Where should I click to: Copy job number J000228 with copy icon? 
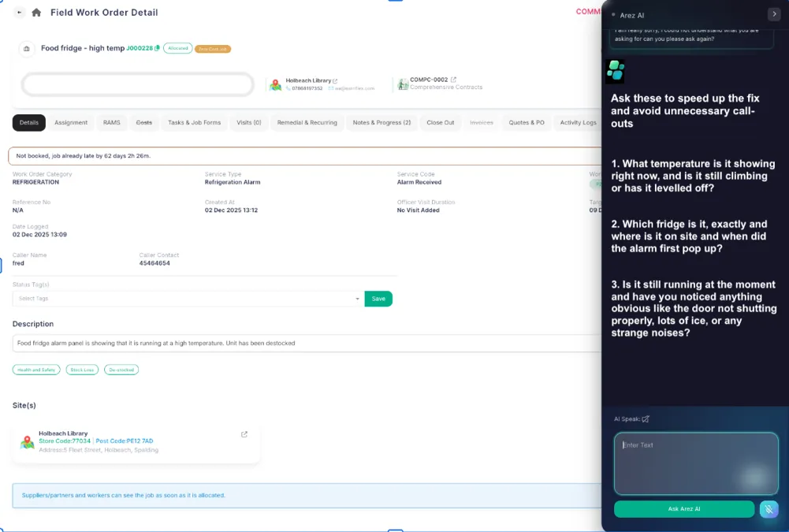coord(158,48)
